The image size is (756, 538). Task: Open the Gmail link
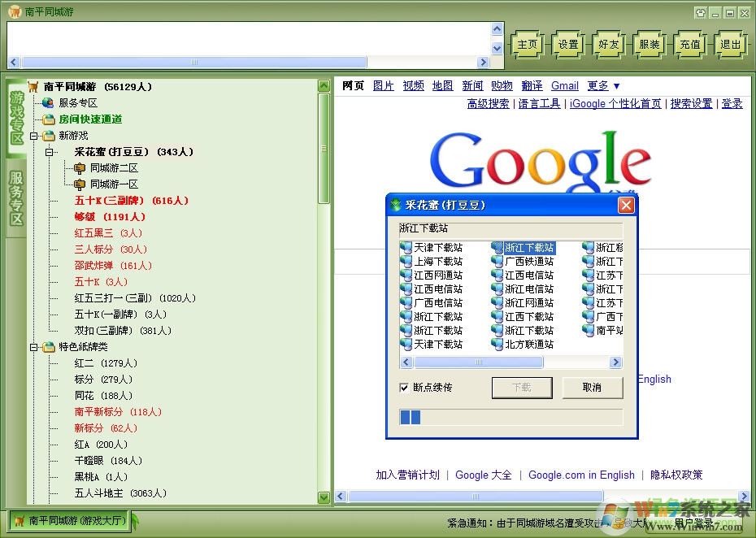(x=564, y=85)
